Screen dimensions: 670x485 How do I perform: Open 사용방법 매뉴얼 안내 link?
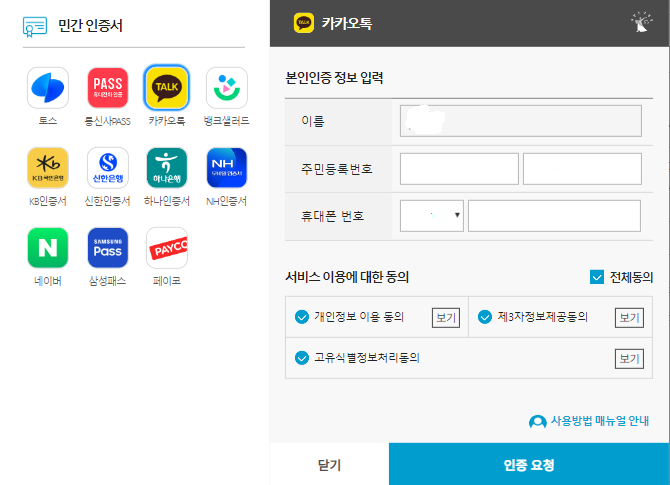point(599,421)
